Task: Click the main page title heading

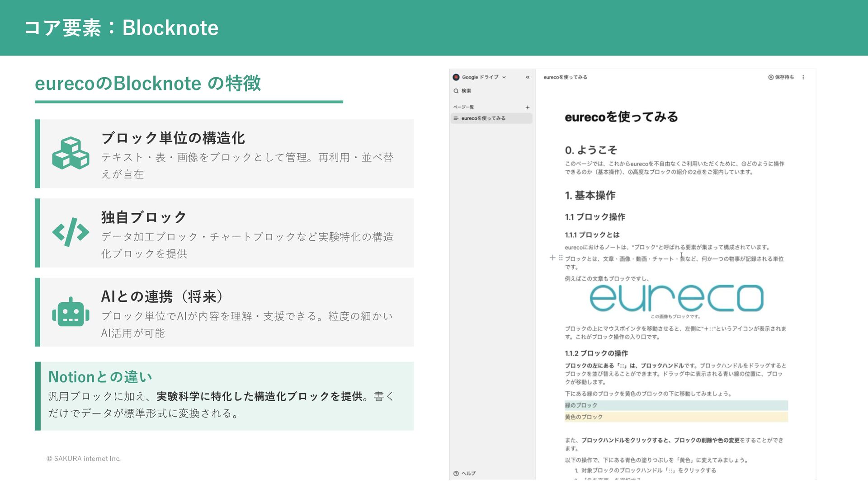Action: pyautogui.click(x=621, y=117)
